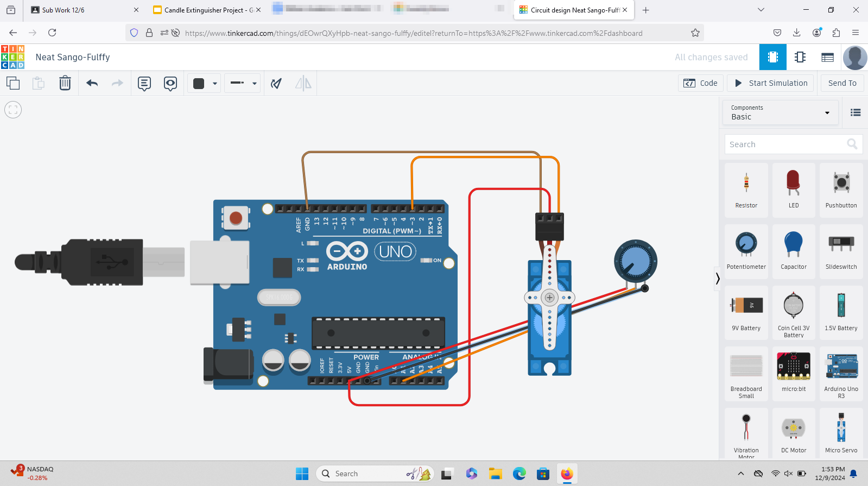
Task: Open the user profile avatar
Action: point(854,57)
